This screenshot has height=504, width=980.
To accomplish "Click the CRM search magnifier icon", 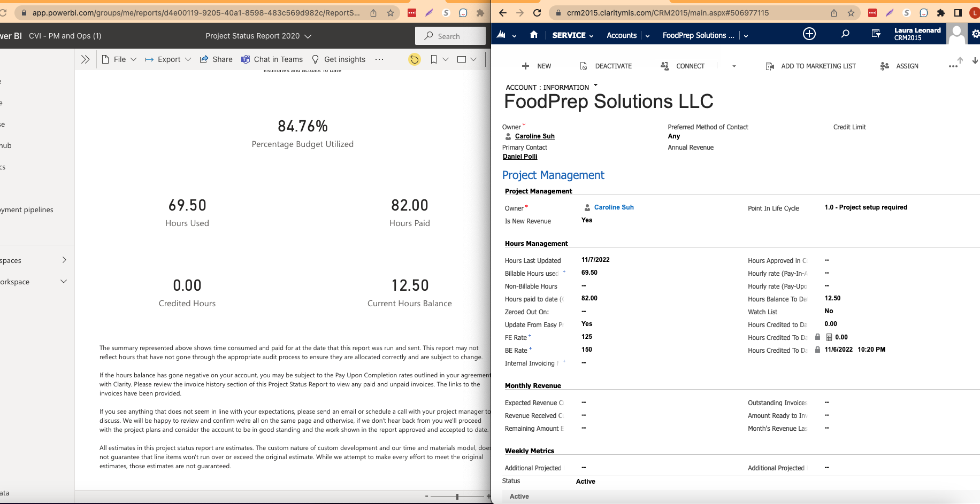I will [845, 34].
